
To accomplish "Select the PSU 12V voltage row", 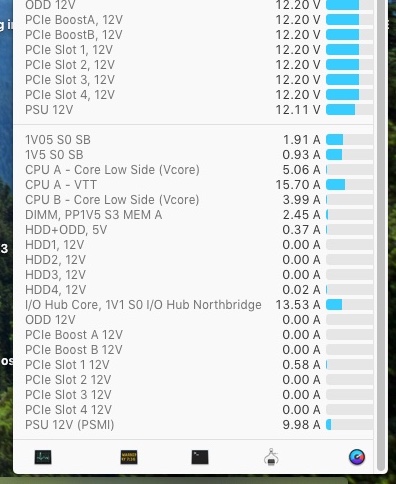I will click(199, 110).
